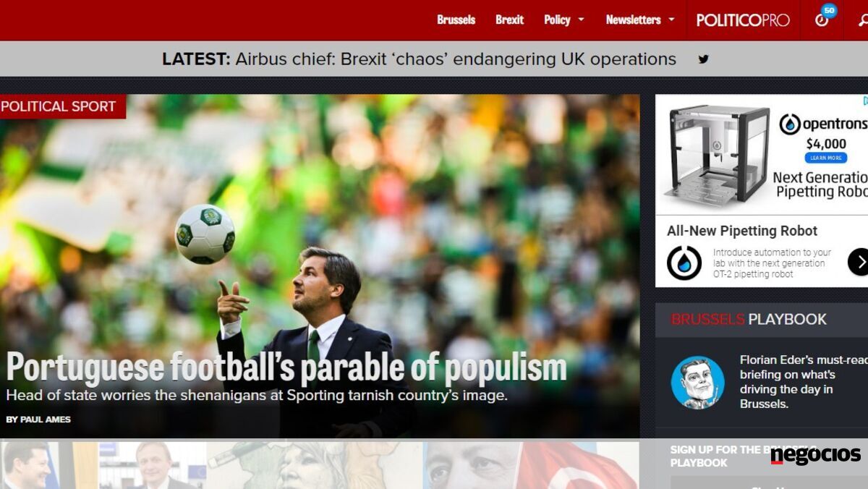This screenshot has width=868, height=489.
Task: Click the opentrons droplet logo in the ad
Action: (789, 124)
